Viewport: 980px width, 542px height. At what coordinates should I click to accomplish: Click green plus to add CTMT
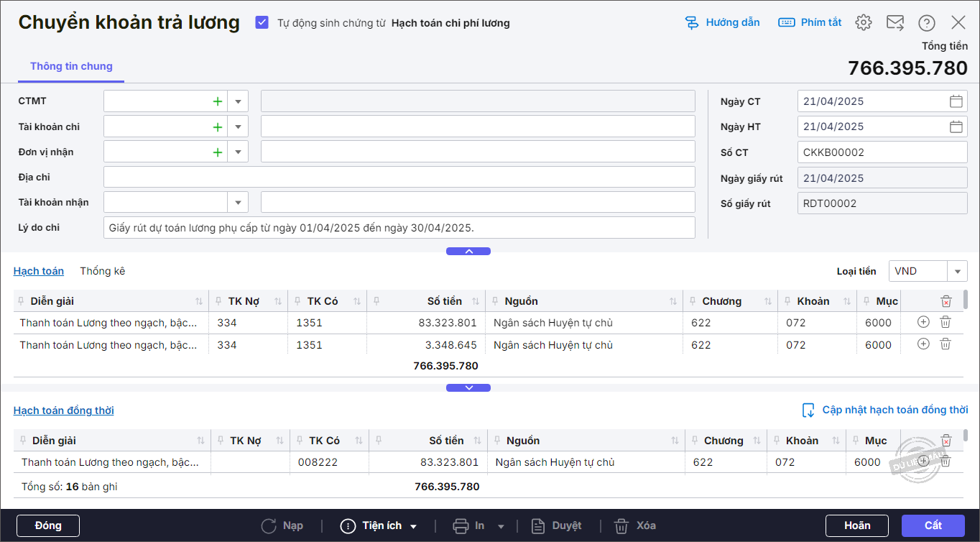click(x=217, y=101)
